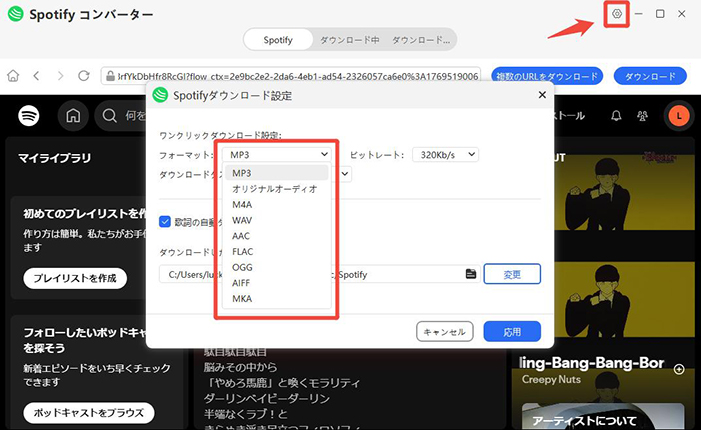Open the Creepy Nuts artist link

coord(551,379)
